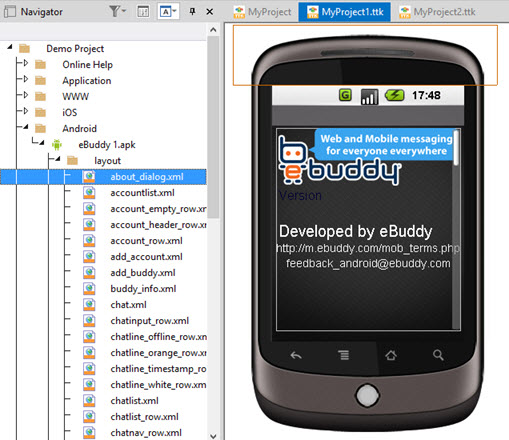Viewport: 509px width, 440px height.
Task: Select chatline_orange_row layout file
Action: 158,353
